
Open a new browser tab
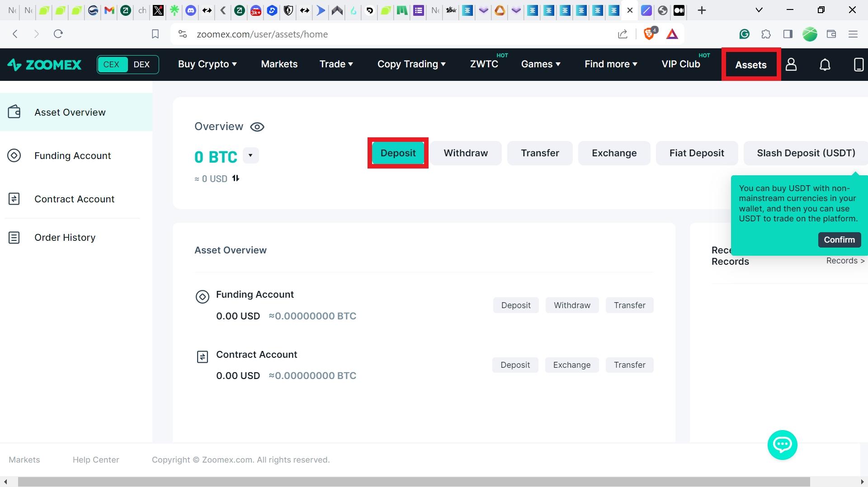click(x=702, y=10)
